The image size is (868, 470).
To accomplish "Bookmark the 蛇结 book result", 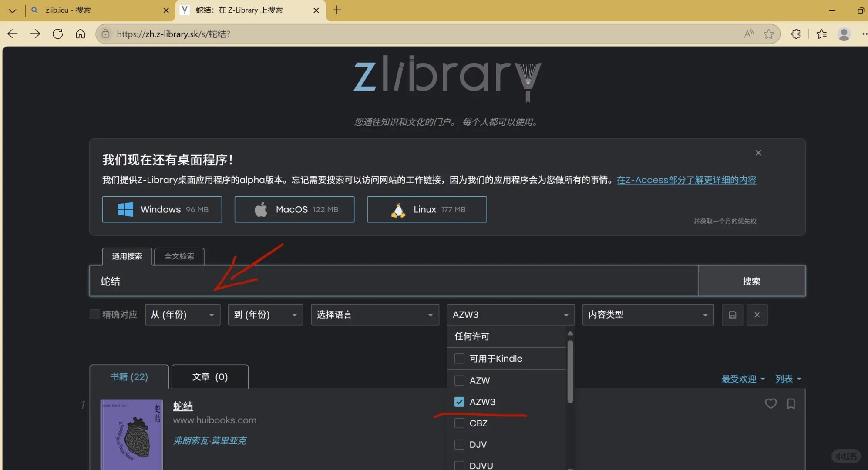I will coord(791,404).
